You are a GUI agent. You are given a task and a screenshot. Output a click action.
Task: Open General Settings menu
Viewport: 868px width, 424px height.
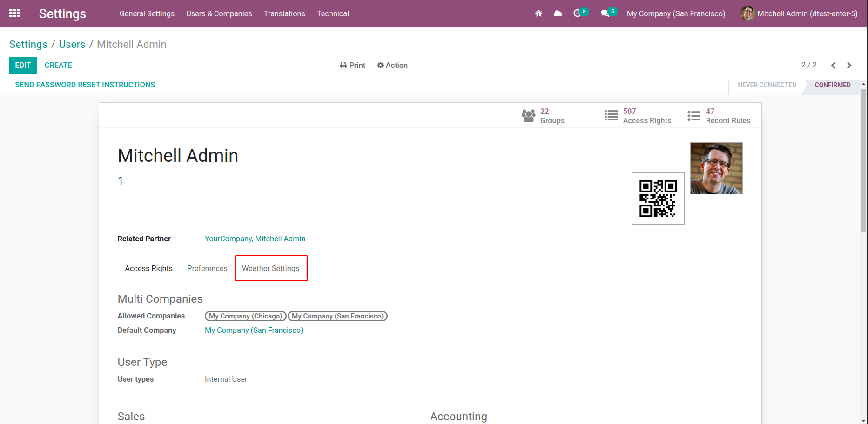click(x=147, y=13)
